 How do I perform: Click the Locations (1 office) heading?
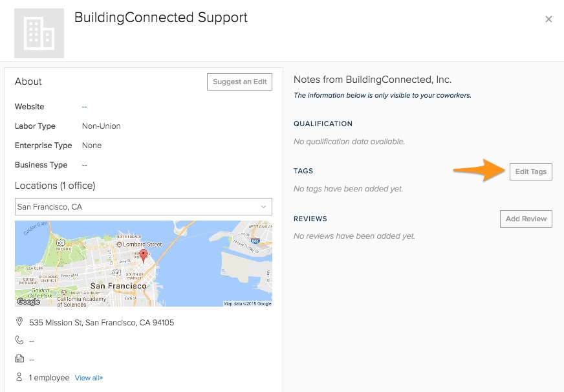pos(55,186)
